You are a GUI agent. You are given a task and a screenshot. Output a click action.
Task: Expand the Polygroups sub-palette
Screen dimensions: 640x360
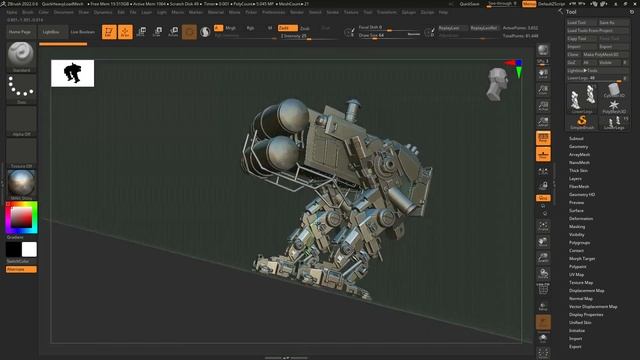point(580,242)
